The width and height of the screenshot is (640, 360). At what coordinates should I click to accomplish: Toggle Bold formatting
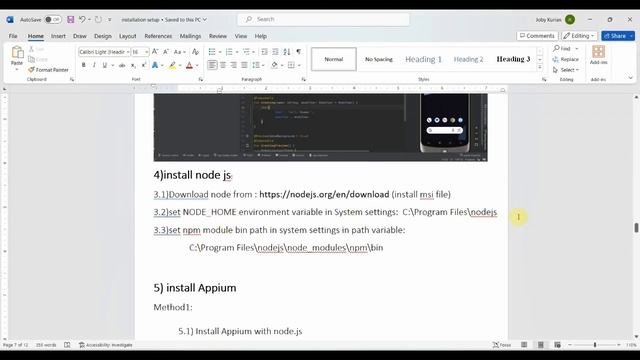point(84,65)
